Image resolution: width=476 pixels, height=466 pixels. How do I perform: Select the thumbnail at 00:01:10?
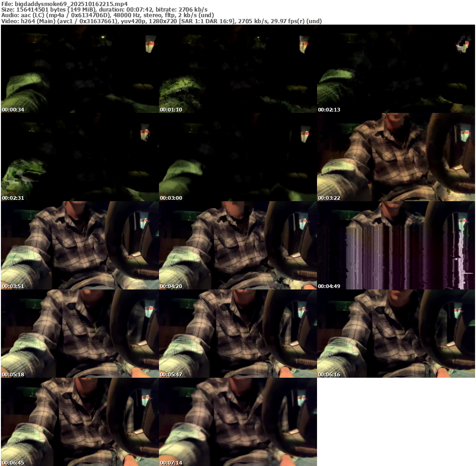[238, 69]
